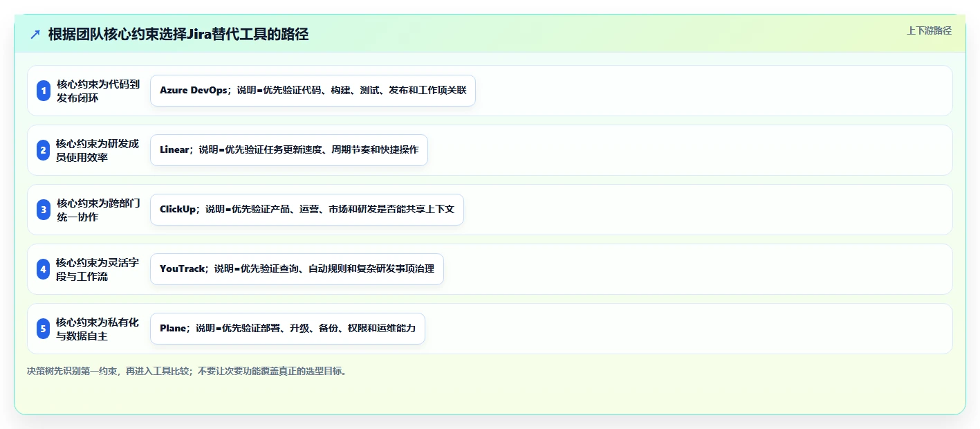
Task: Select the Azure DevOps recommendation box
Action: tap(313, 91)
